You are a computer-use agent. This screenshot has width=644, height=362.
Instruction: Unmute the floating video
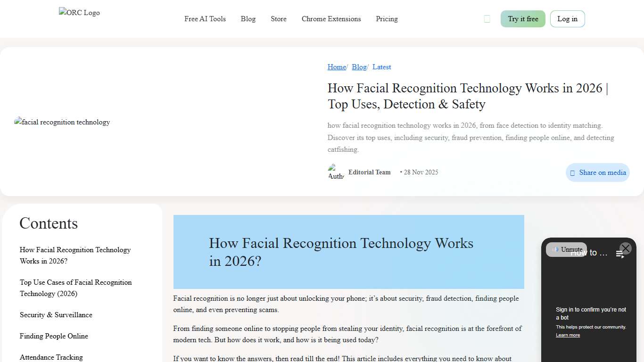tap(566, 249)
